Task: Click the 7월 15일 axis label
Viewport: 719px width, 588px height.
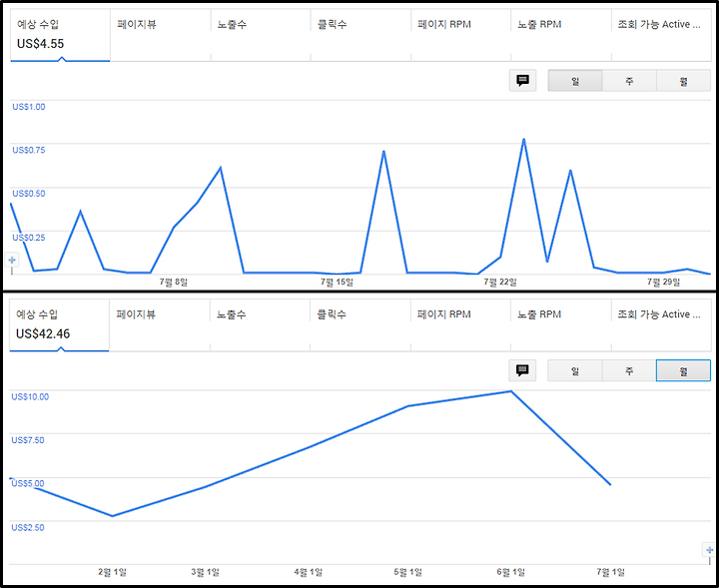Action: [338, 282]
